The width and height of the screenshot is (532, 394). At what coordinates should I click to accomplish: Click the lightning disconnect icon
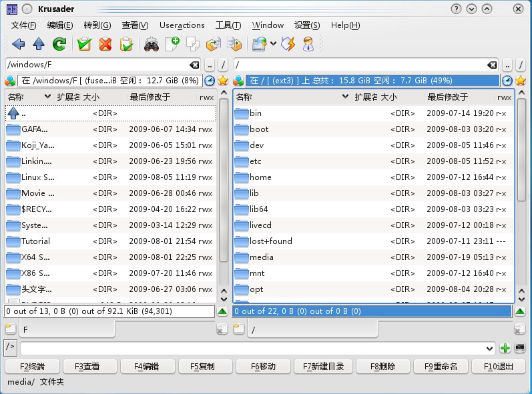(288, 44)
